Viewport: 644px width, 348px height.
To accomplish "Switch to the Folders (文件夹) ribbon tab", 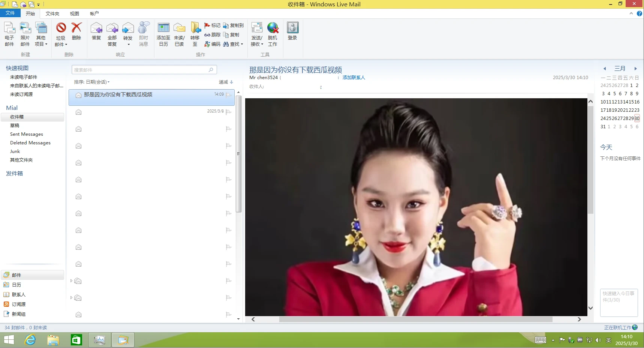I will coord(52,13).
